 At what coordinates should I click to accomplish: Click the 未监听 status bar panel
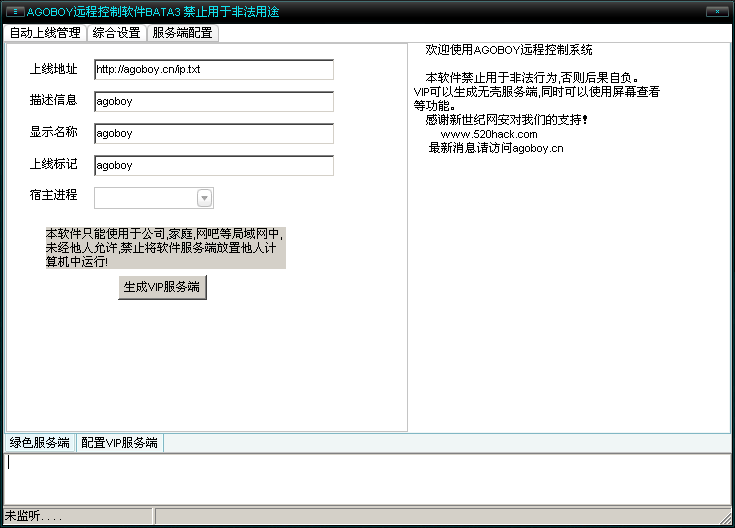76,516
